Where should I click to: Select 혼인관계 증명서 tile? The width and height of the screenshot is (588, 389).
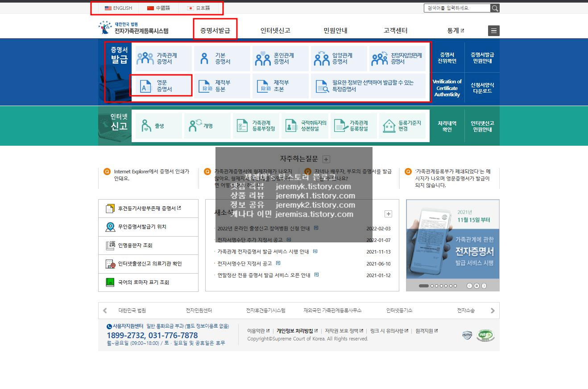281,58
